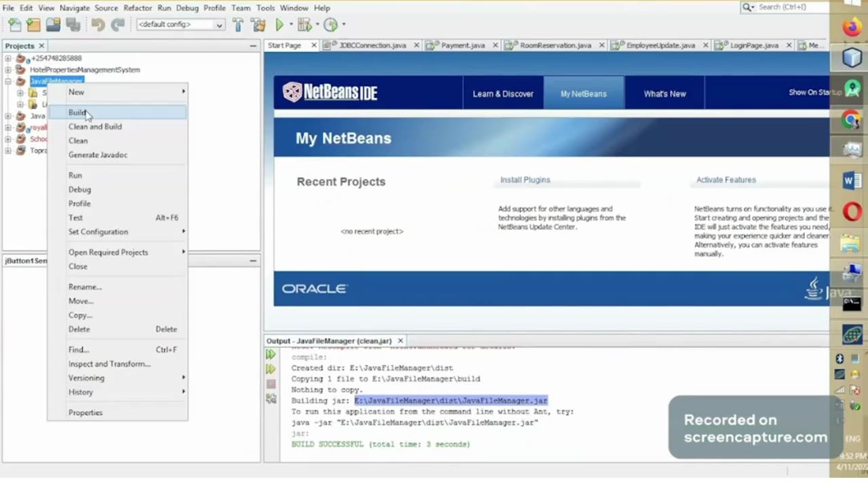This screenshot has height=488, width=868.
Task: Click the Save All toolbar icon
Action: point(73,25)
